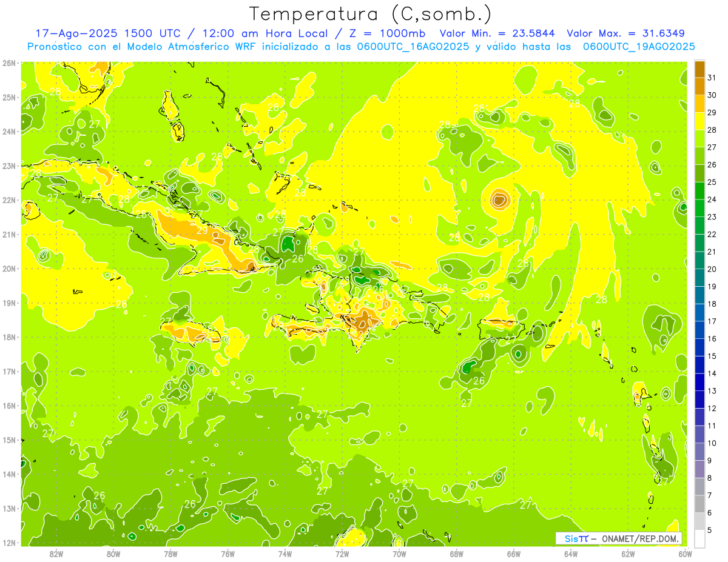Click the "16N" latitude label

tap(8, 406)
